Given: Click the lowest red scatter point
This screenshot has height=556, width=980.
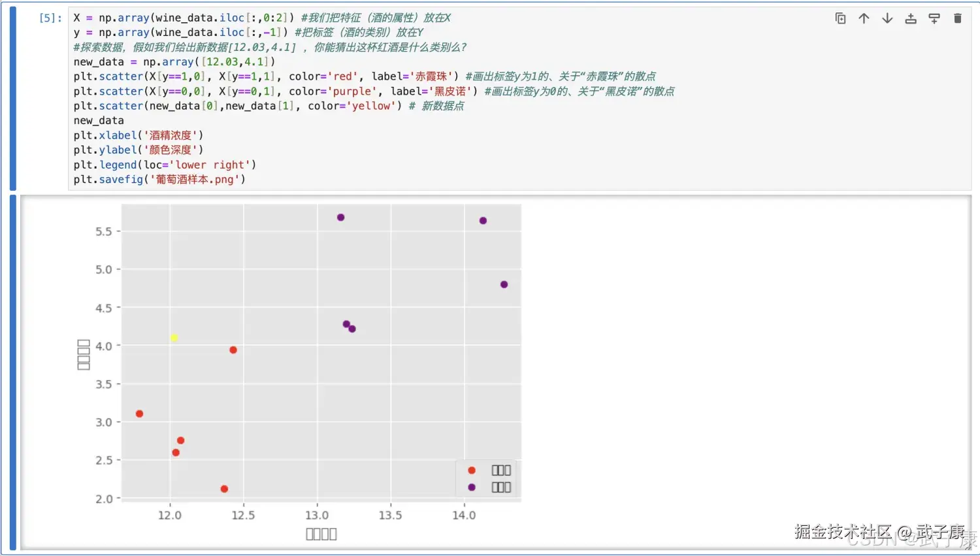Looking at the screenshot, I should tap(224, 488).
